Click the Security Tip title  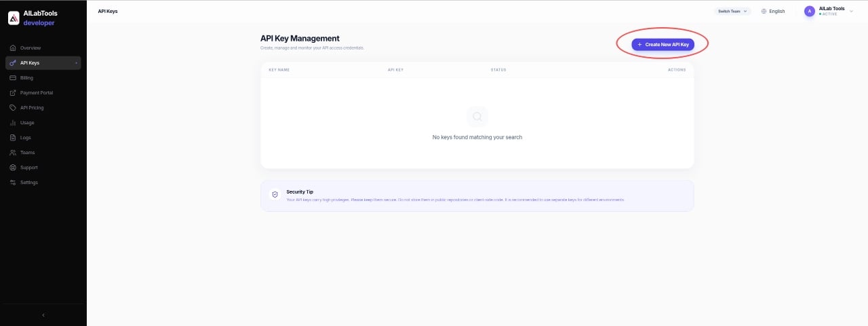click(x=300, y=192)
